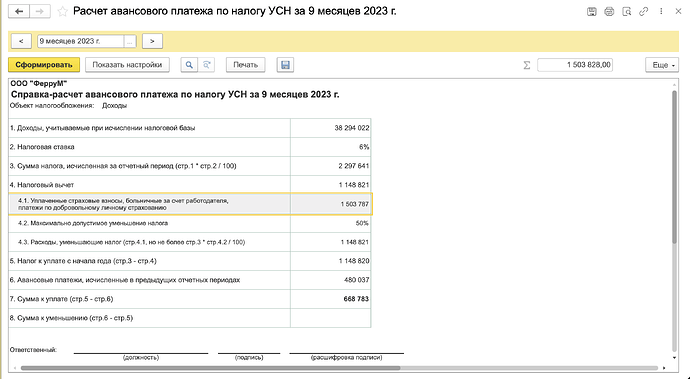Go forward with the right arrow button

click(40, 11)
